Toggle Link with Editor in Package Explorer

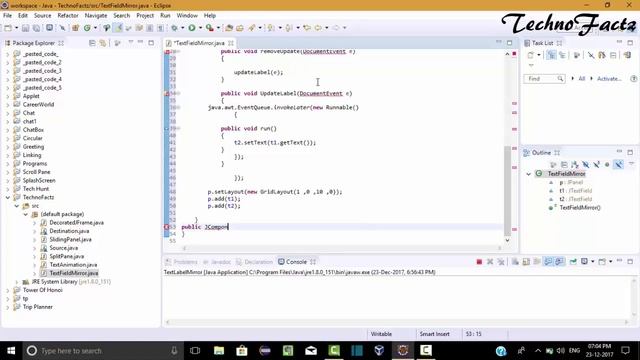[103, 43]
